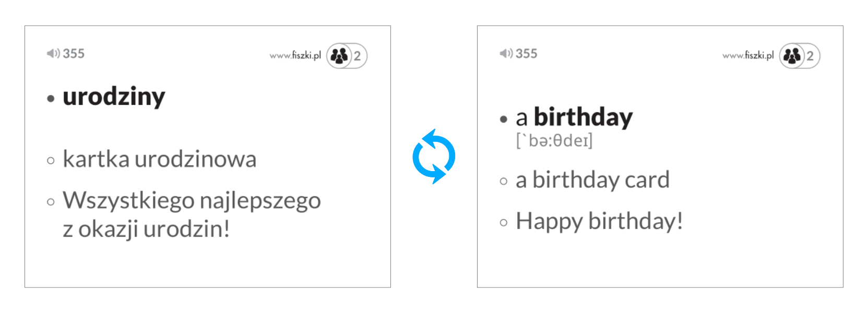Screen dimensions: 868x313
Task: Click the "Happy birthday!" example
Action: click(599, 221)
